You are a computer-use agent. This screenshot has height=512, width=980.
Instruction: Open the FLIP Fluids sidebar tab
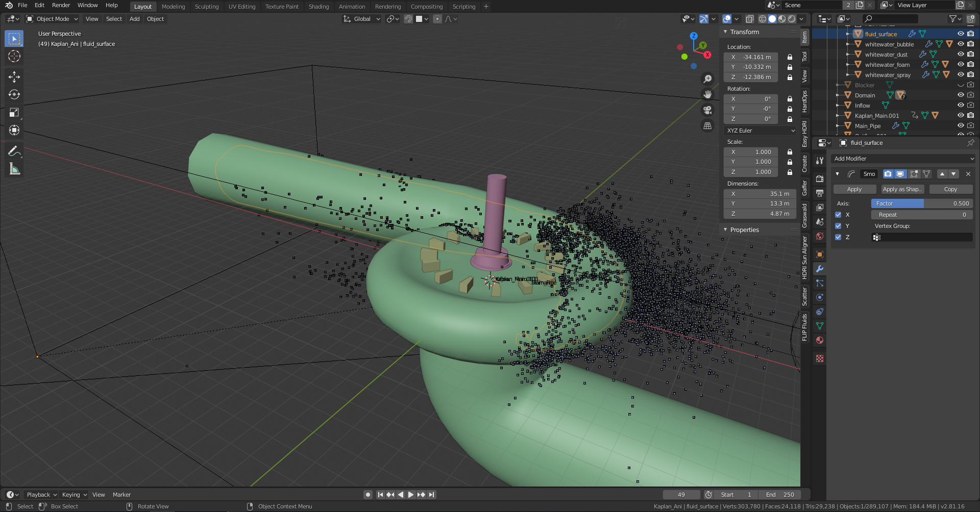(805, 327)
